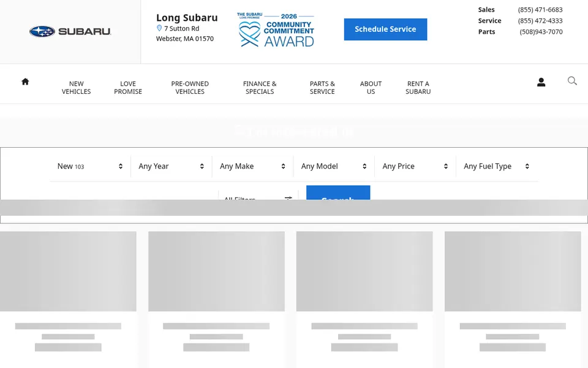Open the user account icon
The width and height of the screenshot is (588, 368).
point(541,82)
